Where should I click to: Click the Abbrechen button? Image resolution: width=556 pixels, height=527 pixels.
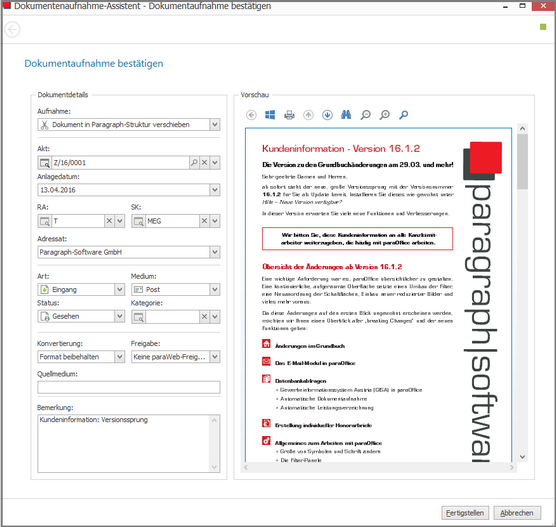[x=517, y=513]
